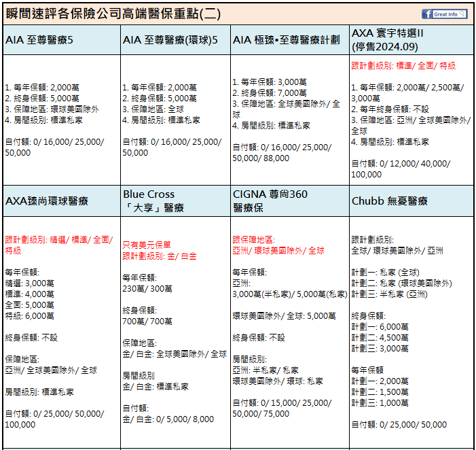This screenshot has width=476, height=450.
Task: Click 金/ 白金: 全球美國除外/ 全球
Action: pyautogui.click(x=175, y=354)
